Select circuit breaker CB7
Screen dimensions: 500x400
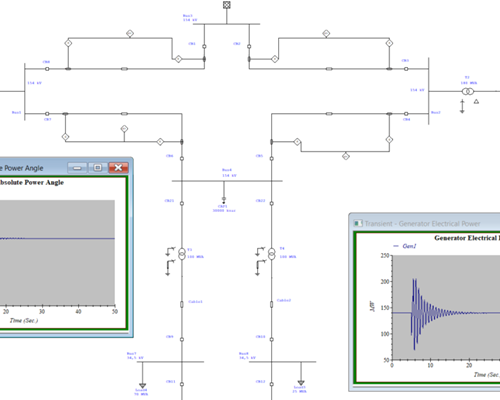(x=47, y=114)
